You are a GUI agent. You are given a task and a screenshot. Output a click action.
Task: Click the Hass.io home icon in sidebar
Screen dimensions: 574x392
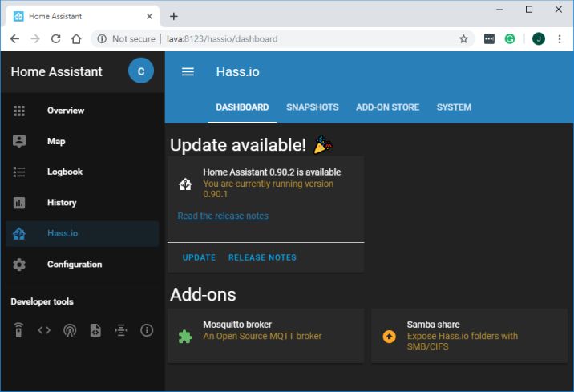pos(19,233)
